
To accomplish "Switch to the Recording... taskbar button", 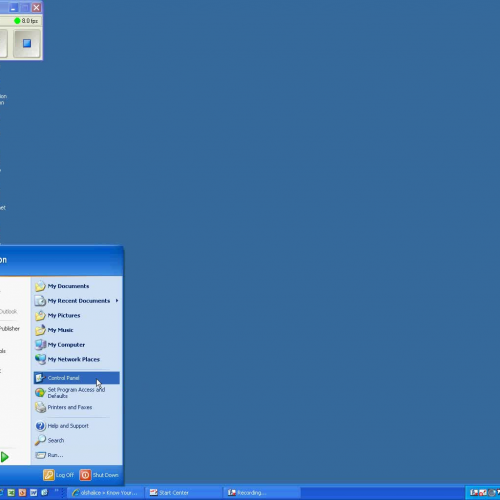I will pyautogui.click(x=262, y=493).
